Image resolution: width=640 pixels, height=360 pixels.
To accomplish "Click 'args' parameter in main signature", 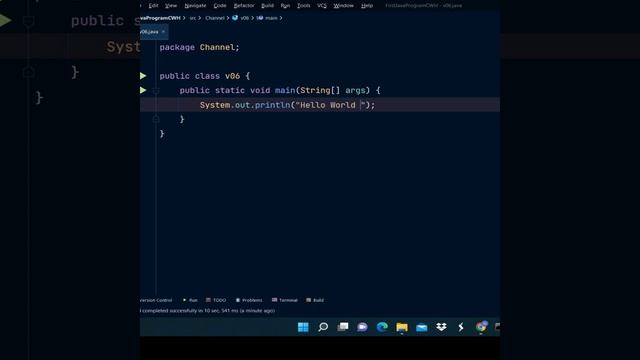I will point(356,90).
